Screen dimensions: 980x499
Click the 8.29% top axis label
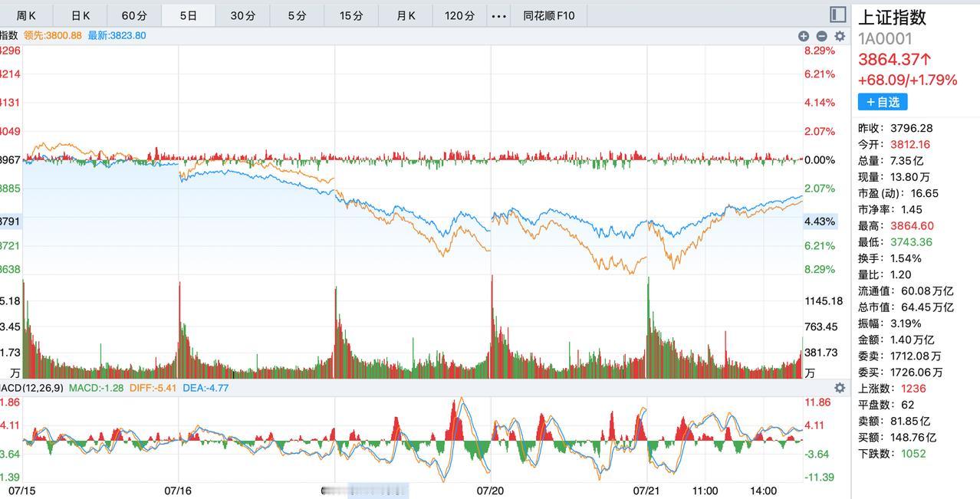(819, 51)
